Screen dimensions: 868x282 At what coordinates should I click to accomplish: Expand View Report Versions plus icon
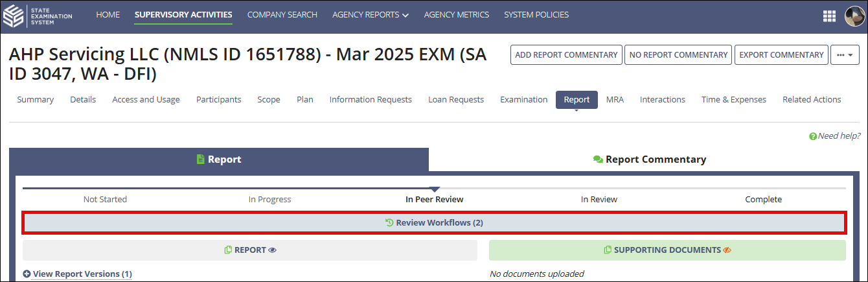tap(27, 274)
